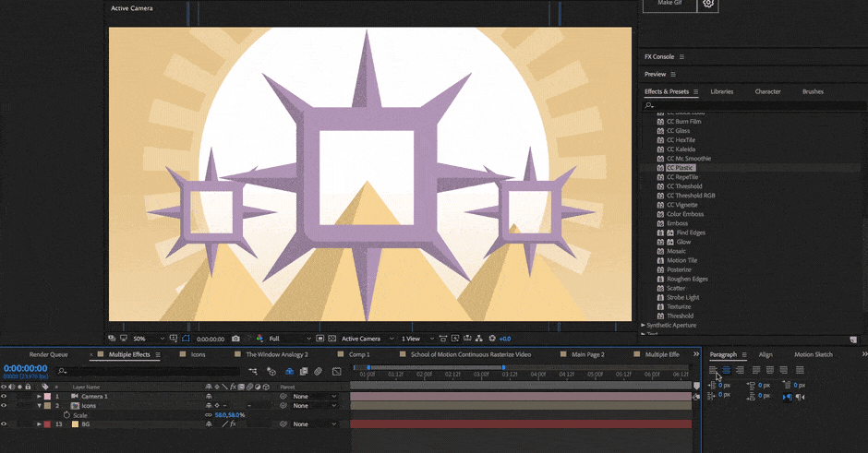This screenshot has height=453, width=868.
Task: Open the Full resolution dropdown
Action: 290,339
